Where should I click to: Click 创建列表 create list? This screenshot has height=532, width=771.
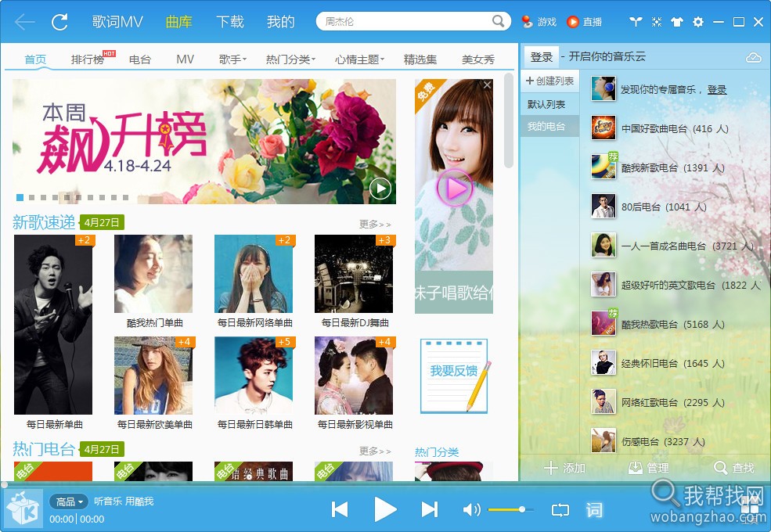(x=549, y=81)
